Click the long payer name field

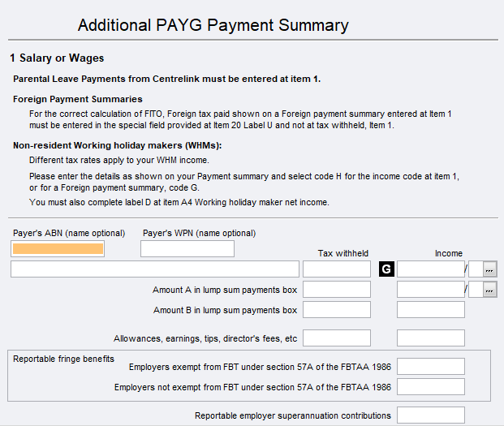[x=155, y=269]
